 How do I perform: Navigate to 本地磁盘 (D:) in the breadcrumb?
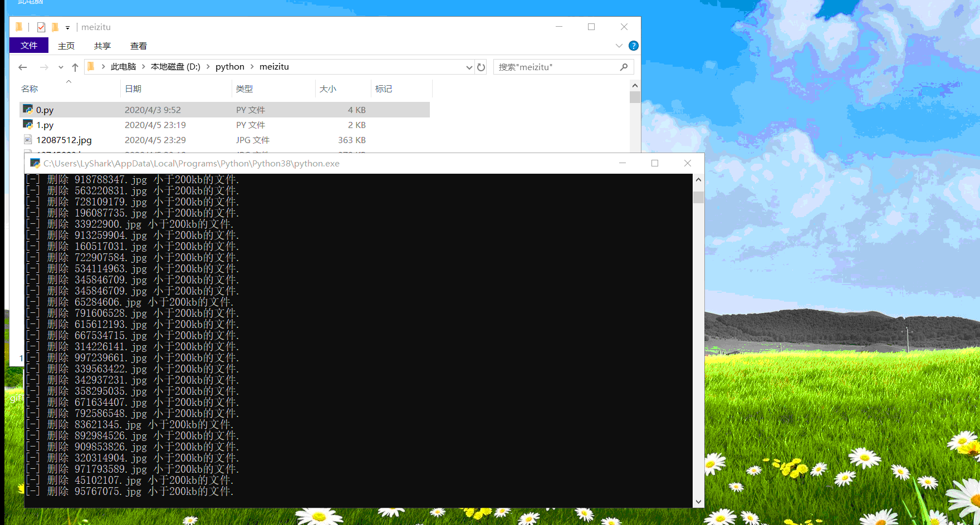175,67
